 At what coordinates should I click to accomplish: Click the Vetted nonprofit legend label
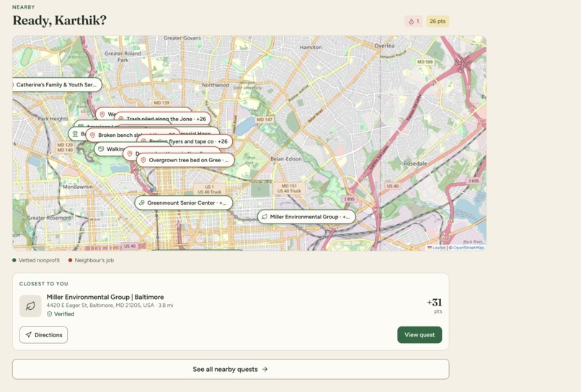[x=39, y=260]
